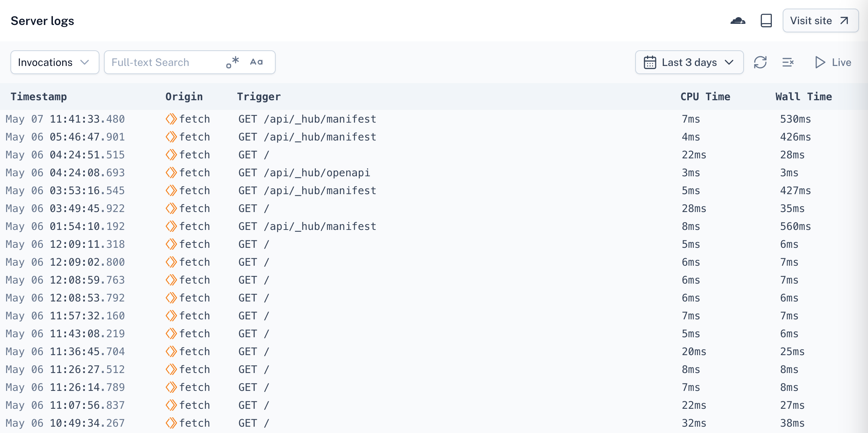Click the CPU Time column header
This screenshot has height=433, width=868.
(705, 97)
